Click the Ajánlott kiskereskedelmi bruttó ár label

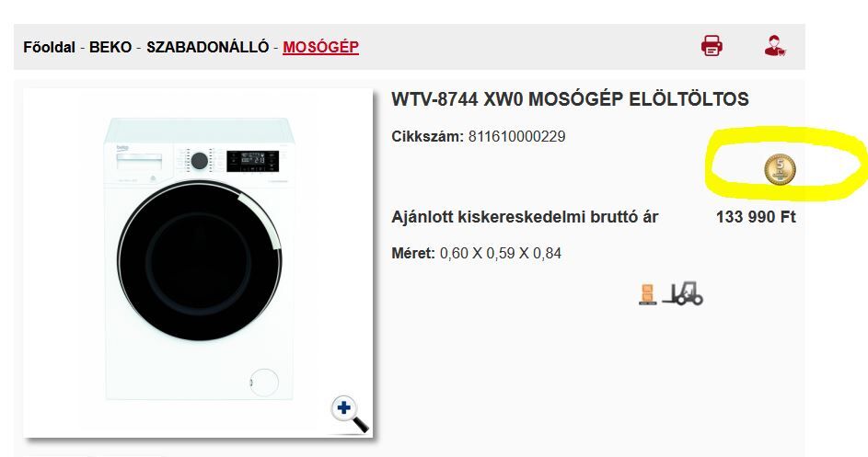[525, 217]
